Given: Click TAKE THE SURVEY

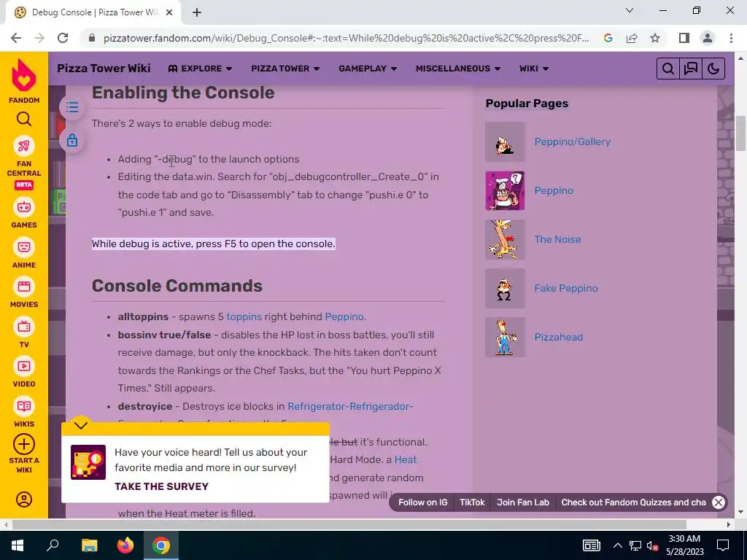Looking at the screenshot, I should 161,486.
